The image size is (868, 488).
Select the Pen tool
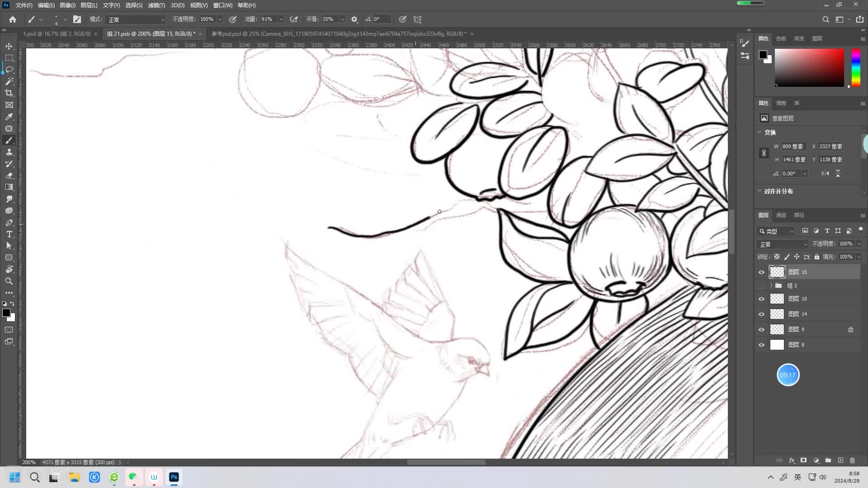click(x=9, y=222)
